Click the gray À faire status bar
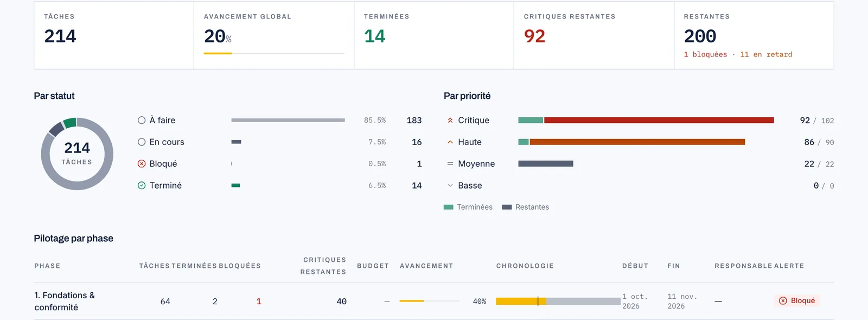Image resolution: width=868 pixels, height=320 pixels. [288, 120]
